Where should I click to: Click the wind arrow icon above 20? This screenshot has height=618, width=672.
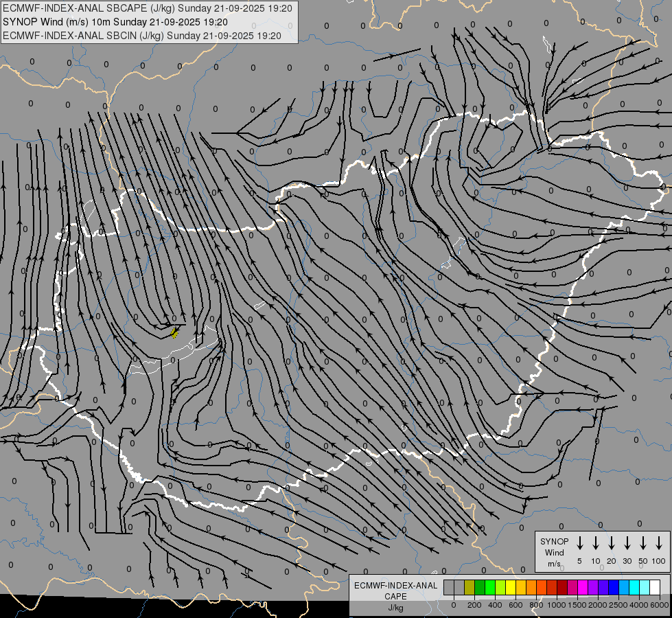point(612,543)
